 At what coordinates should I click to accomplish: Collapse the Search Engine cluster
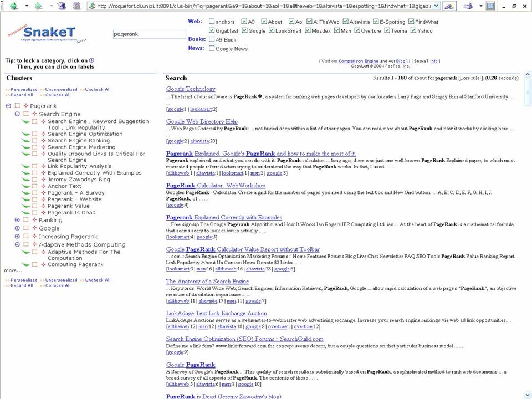[x=17, y=114]
